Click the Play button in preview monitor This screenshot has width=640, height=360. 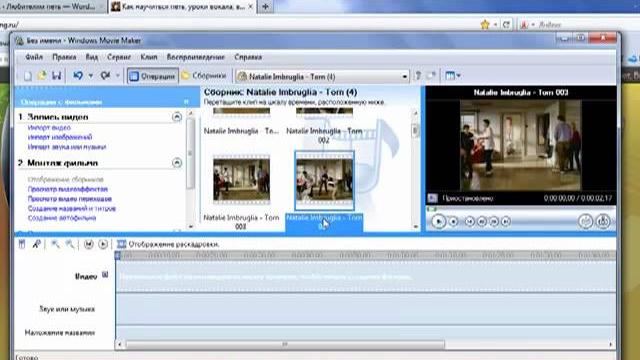438,221
